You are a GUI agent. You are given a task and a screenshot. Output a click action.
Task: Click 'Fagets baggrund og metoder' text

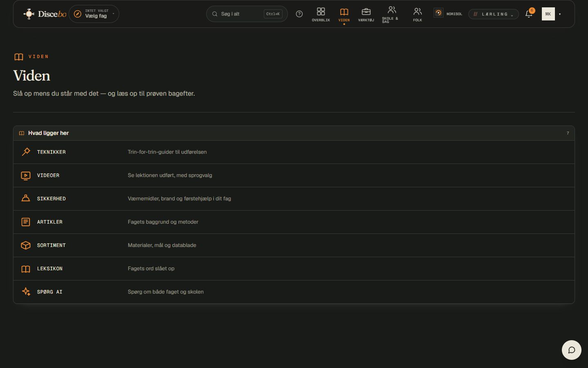coord(163,222)
